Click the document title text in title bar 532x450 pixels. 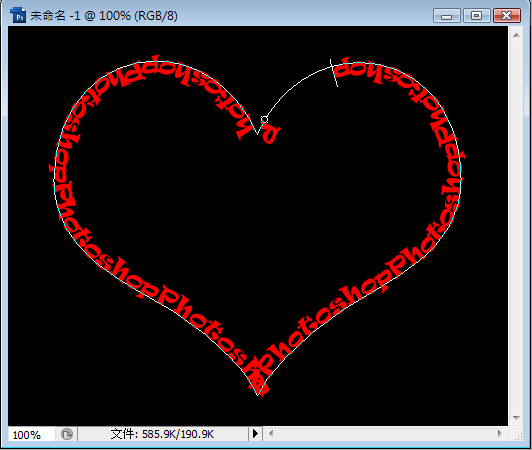coord(104,16)
